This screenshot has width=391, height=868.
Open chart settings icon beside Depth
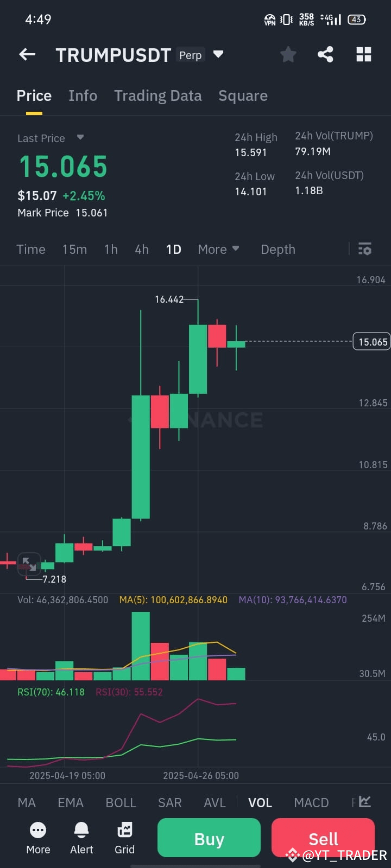(x=365, y=249)
